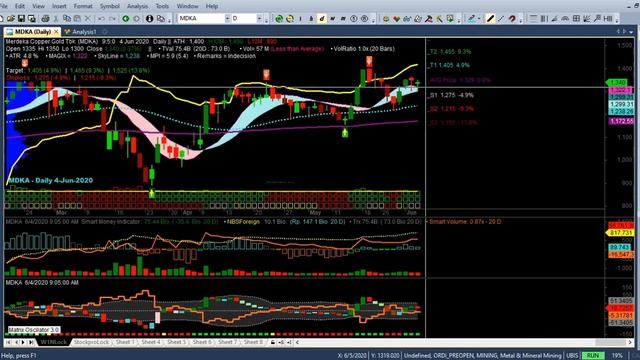
Task: Select the StockproLock sheet tab
Action: (x=91, y=342)
